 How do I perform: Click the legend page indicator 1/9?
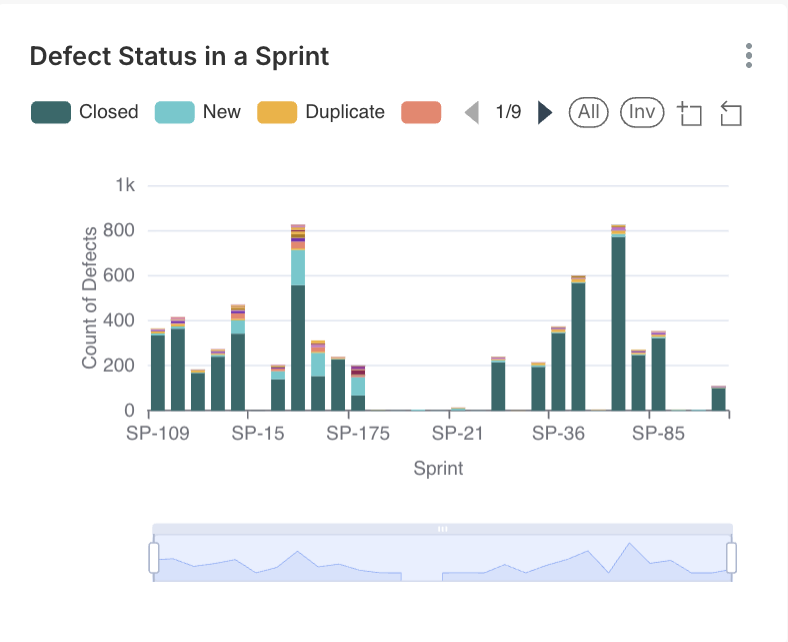[x=508, y=112]
